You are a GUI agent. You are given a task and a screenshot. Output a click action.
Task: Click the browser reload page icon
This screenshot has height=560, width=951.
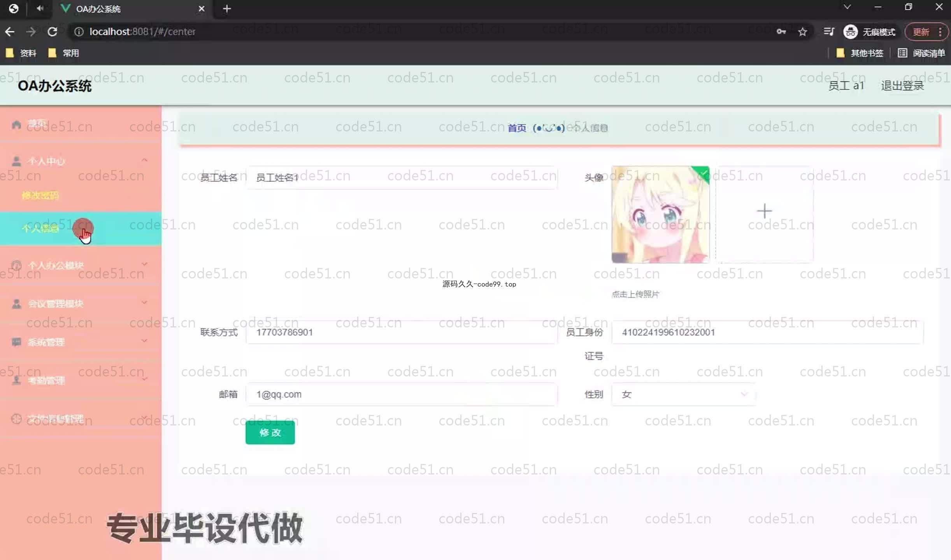[53, 31]
